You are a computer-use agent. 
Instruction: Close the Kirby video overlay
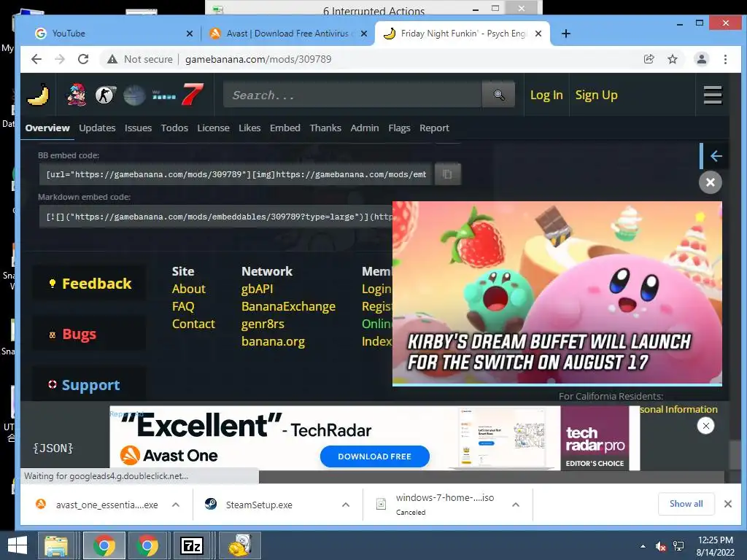tap(710, 182)
